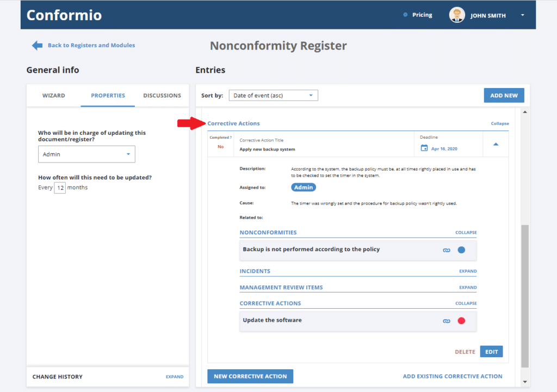The image size is (557, 392).
Task: Click the link icon beside Update the software
Action: 447,321
